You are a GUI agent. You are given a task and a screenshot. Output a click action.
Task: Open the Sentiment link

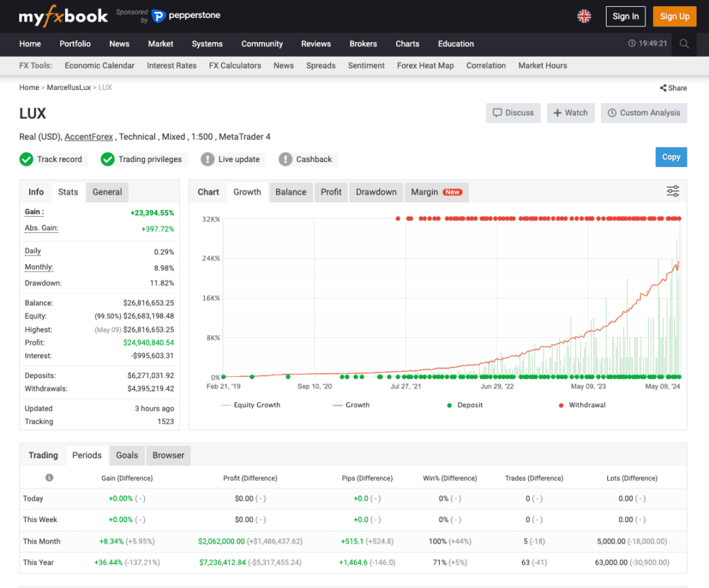tap(366, 66)
